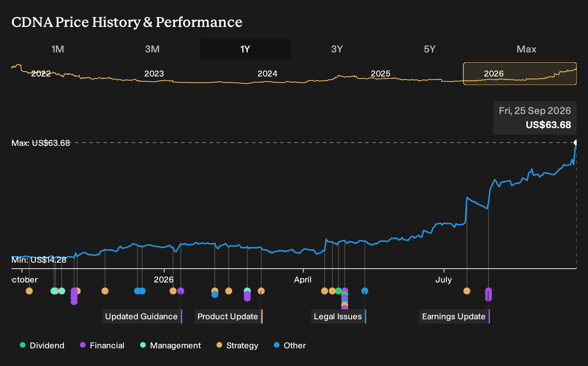The height and width of the screenshot is (366, 588).
Task: Click the 2024 label in the overview chart
Action: 267,74
